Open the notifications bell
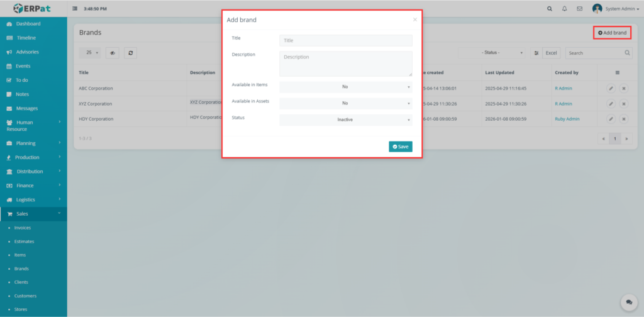 point(565,9)
